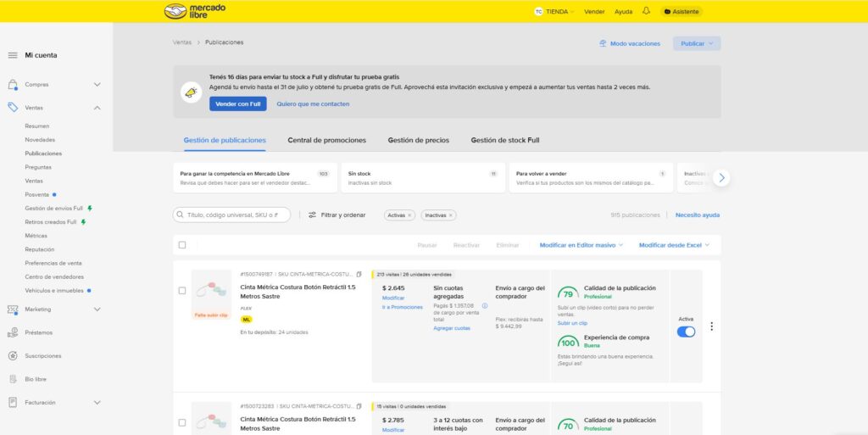Copy the SKU of first listing

coord(359,275)
